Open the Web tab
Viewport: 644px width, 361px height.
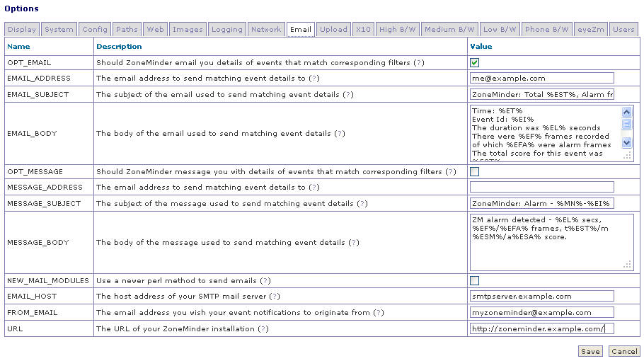click(155, 30)
